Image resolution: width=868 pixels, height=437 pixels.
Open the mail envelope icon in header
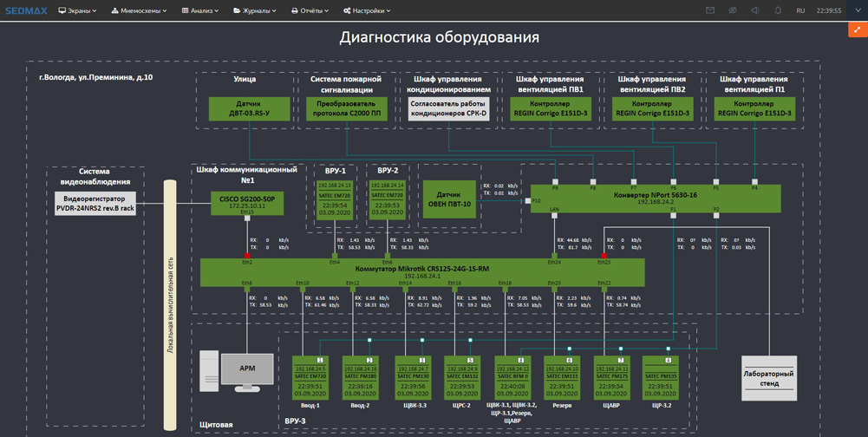710,10
